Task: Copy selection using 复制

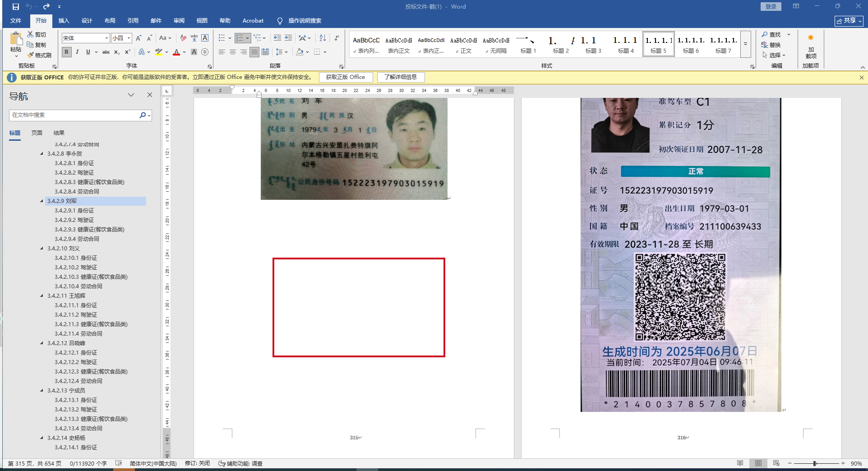Action: (x=37, y=45)
